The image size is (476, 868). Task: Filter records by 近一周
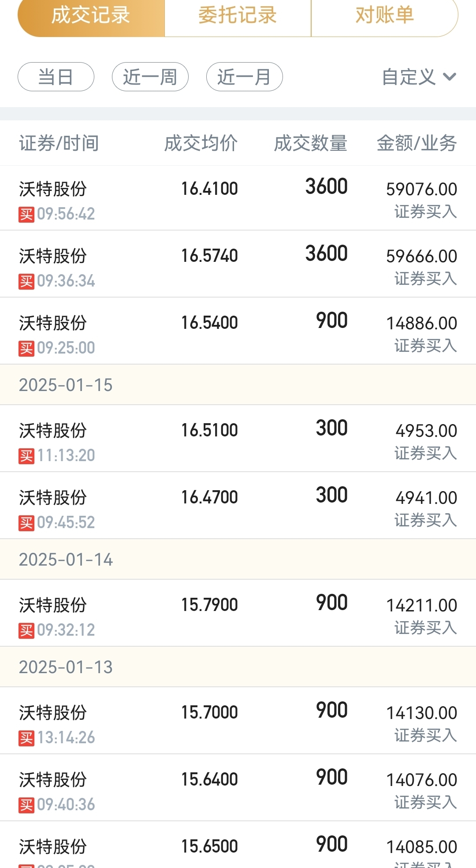pos(150,77)
